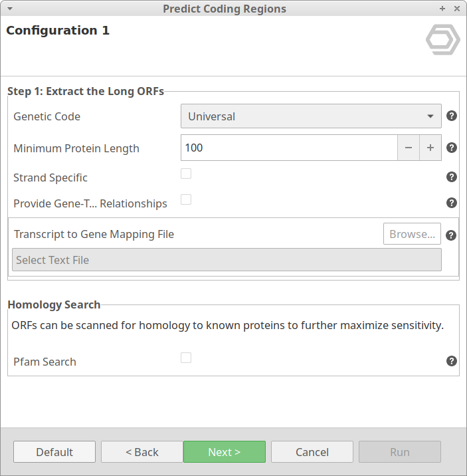Image resolution: width=467 pixels, height=476 pixels.
Task: Decrease Minimum Protein Length with minus button
Action: coord(409,148)
